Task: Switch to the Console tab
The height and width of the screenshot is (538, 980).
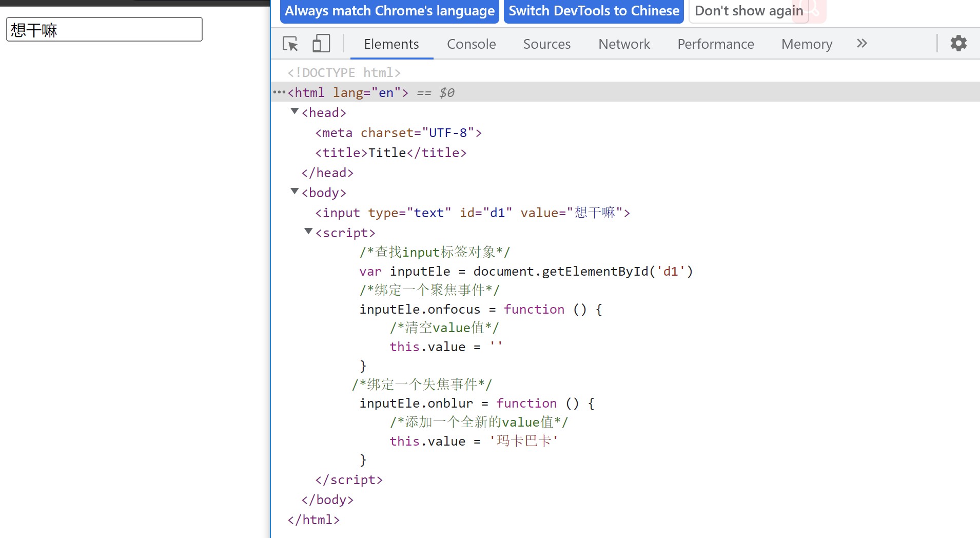Action: tap(471, 44)
